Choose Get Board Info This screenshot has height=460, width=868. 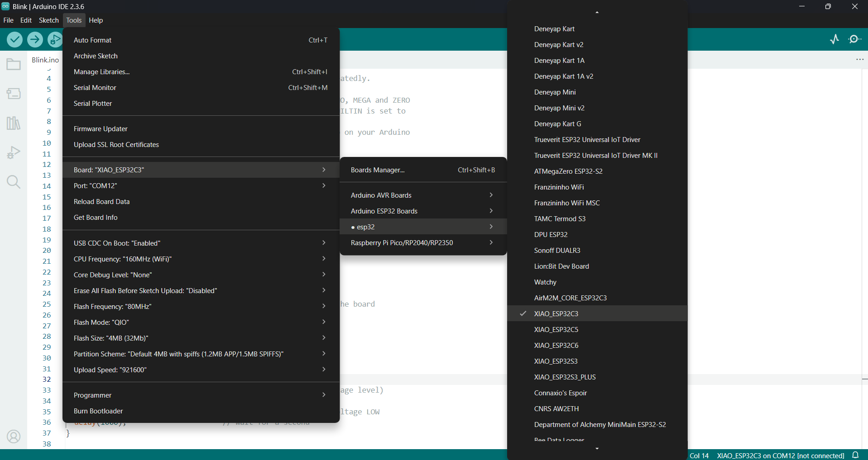click(201, 217)
